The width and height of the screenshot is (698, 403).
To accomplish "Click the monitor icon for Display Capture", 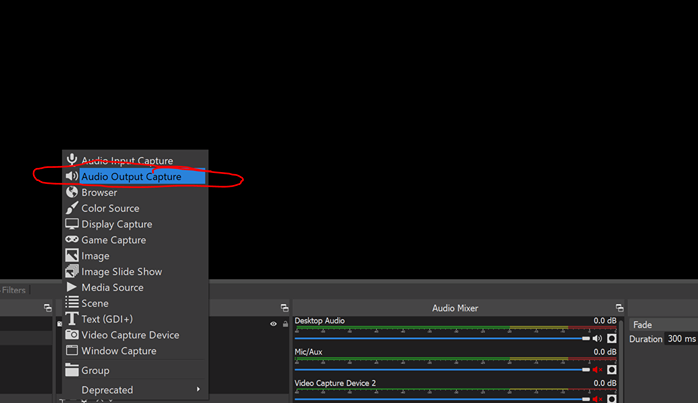I will [72, 224].
